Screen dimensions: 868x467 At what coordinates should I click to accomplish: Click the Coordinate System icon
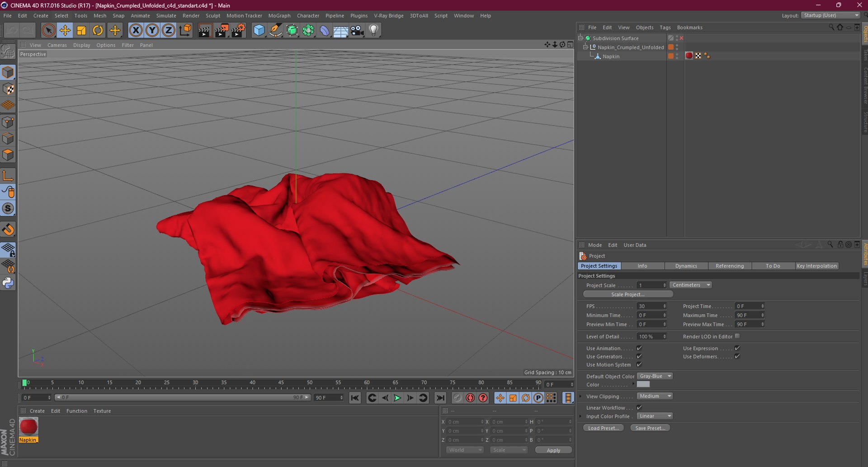point(185,30)
